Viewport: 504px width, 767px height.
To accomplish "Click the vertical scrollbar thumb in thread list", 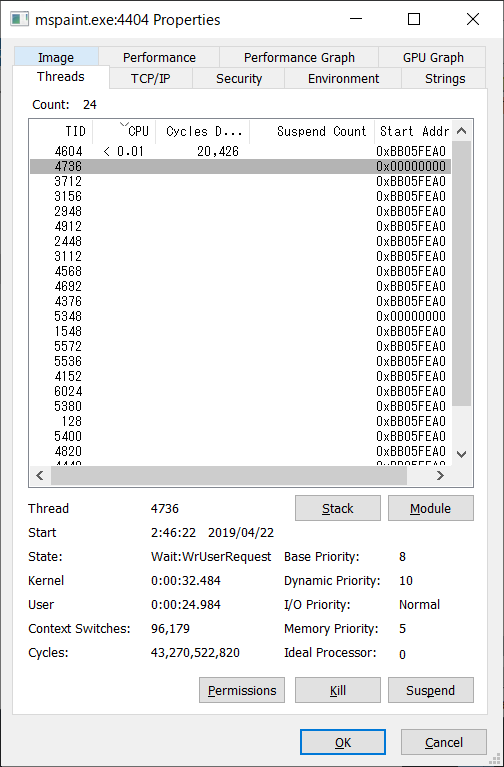I will [x=461, y=273].
